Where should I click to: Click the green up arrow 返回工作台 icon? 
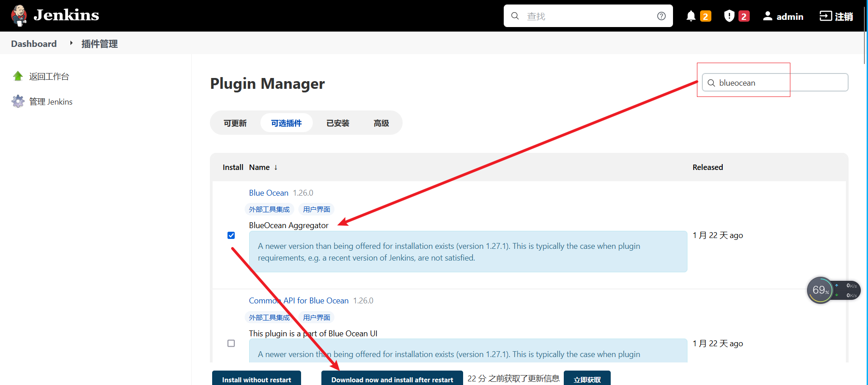coord(18,76)
